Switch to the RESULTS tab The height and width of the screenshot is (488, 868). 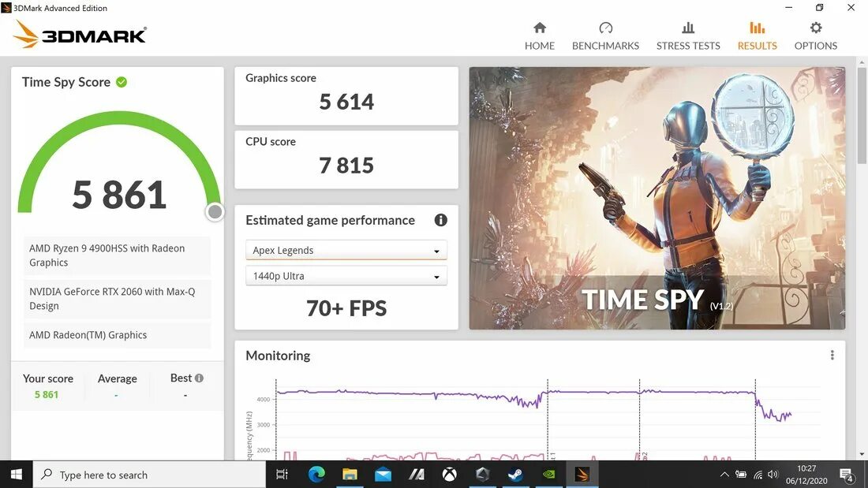pos(757,36)
